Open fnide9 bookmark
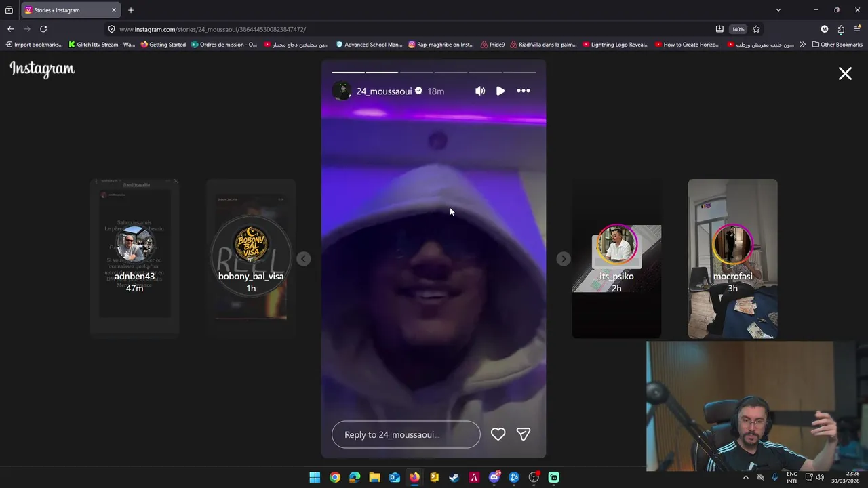This screenshot has height=488, width=868. [493, 45]
